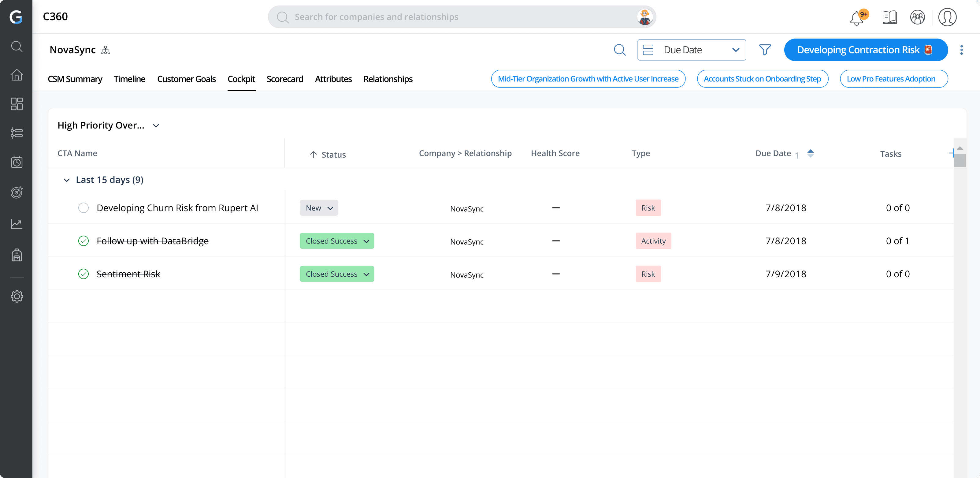
Task: Open the community people icon
Action: coord(917,17)
